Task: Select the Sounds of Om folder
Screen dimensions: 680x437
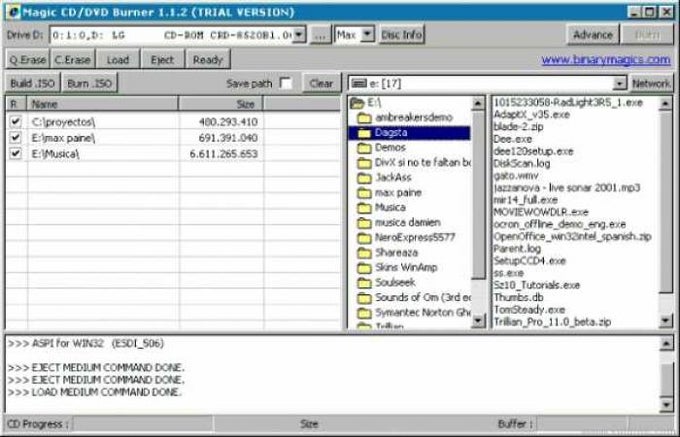Action: click(x=423, y=297)
